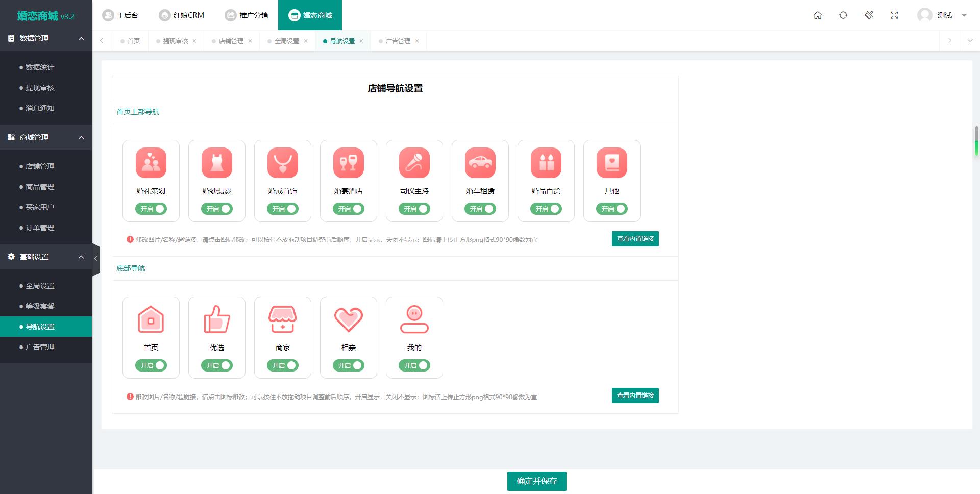The height and width of the screenshot is (494, 980).
Task: Click the 婚车租赁 car icon
Action: point(480,162)
